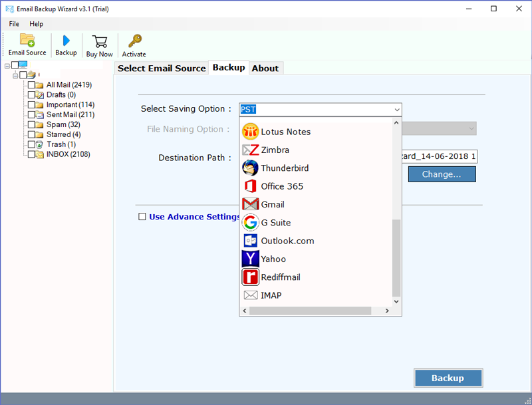Select the Gmail envelope icon
Screen dimensions: 532x405
(251, 204)
